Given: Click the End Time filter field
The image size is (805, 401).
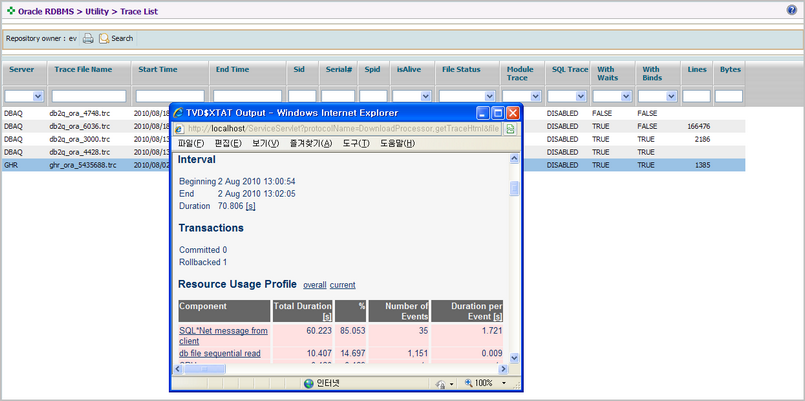Looking at the screenshot, I should point(247,97).
